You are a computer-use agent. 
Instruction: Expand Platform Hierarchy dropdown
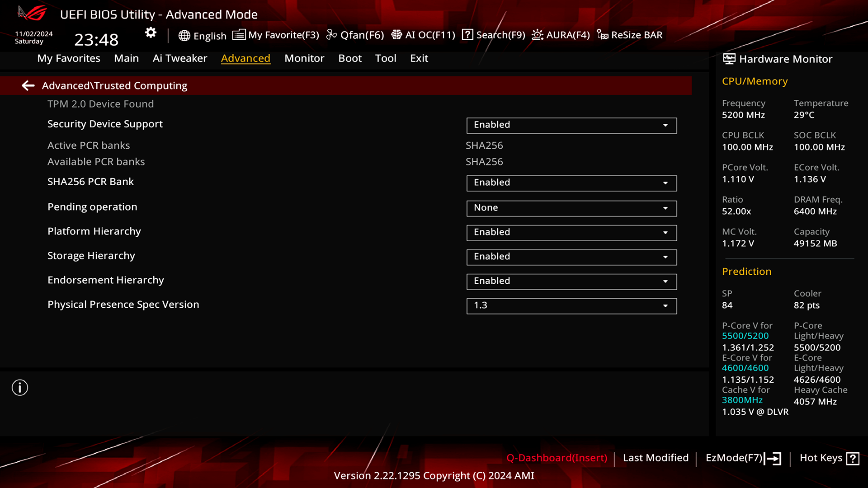click(x=571, y=233)
